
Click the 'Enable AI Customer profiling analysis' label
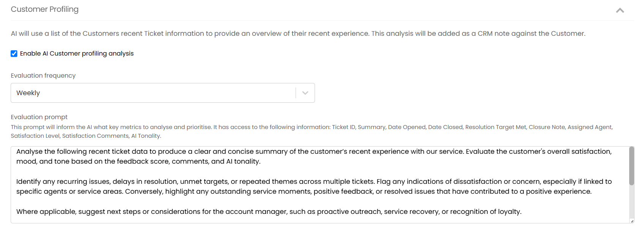77,54
